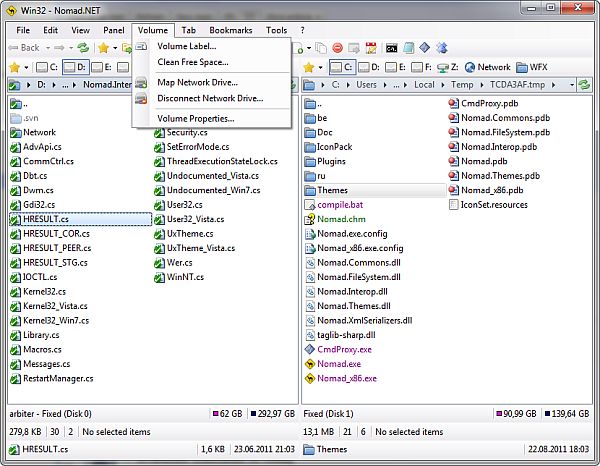Select drive D: in left panel
The height and width of the screenshot is (466, 600).
[75, 67]
